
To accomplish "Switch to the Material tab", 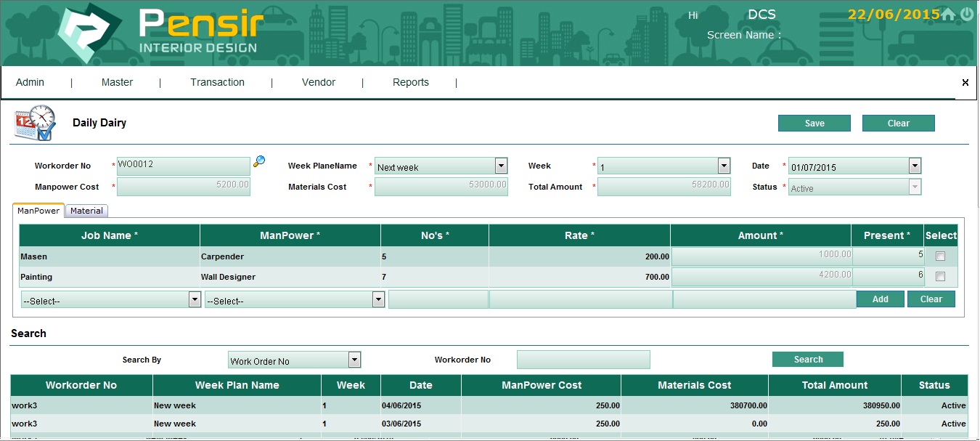I will point(86,211).
